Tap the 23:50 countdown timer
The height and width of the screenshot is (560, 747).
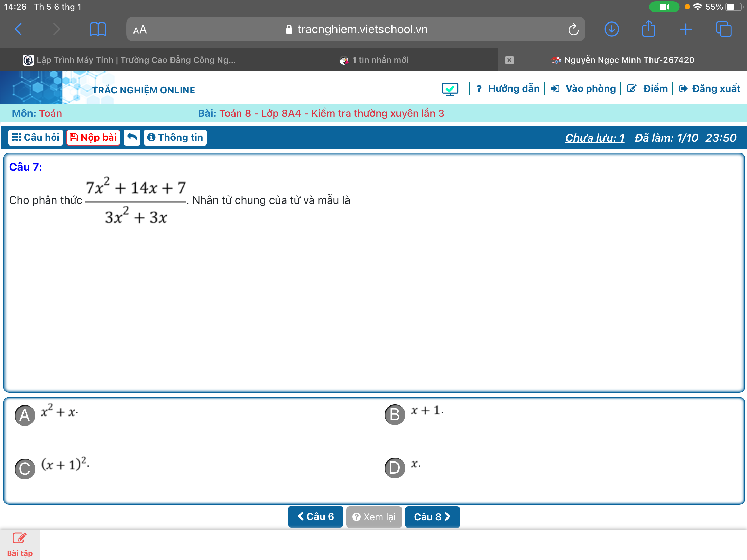(721, 138)
